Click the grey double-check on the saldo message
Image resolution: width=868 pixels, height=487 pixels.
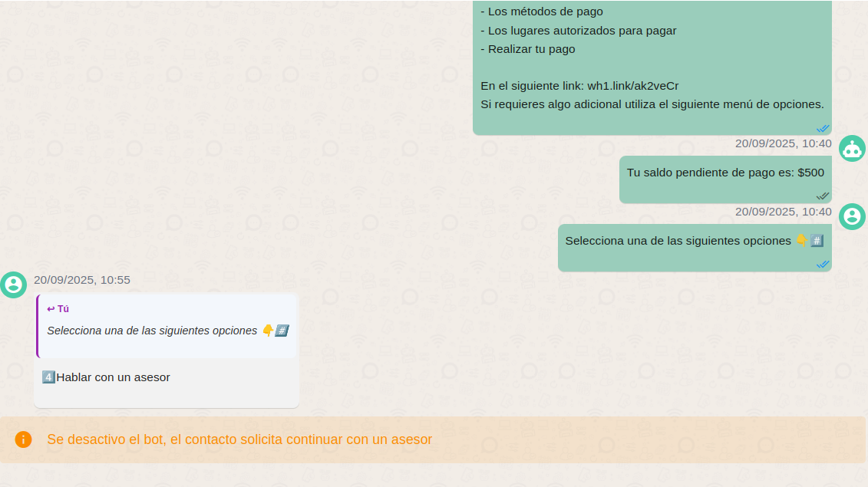tap(823, 196)
